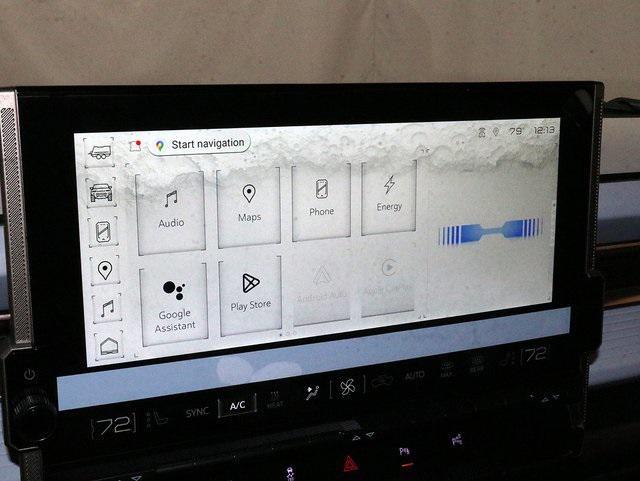Go to the home screen via the sidebar
640x481 pixels.
click(x=109, y=346)
